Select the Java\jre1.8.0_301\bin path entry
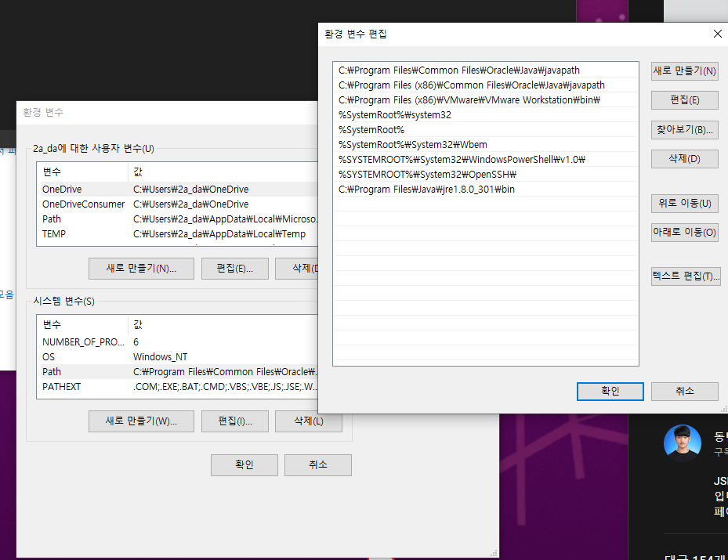 tap(486, 189)
